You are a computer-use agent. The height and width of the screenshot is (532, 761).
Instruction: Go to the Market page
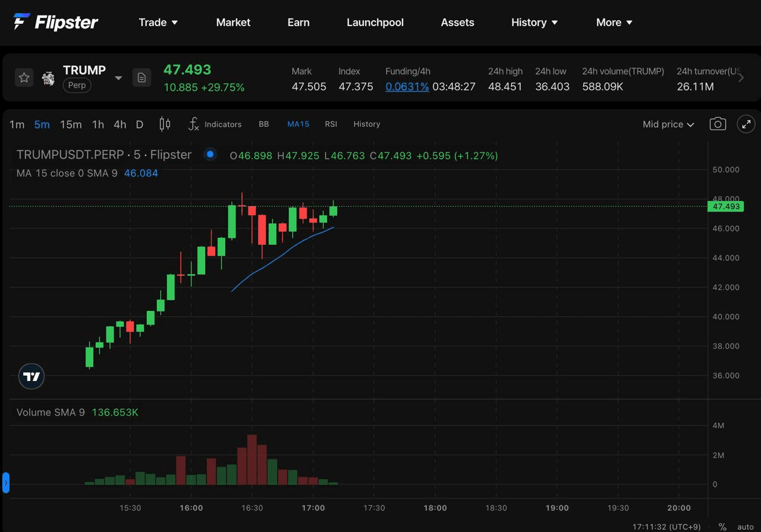point(233,23)
